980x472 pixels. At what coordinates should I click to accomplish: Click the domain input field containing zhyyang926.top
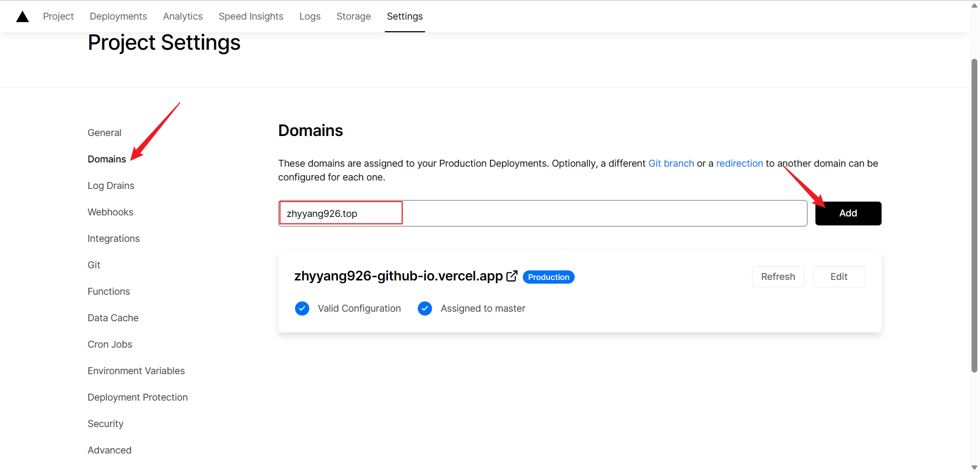(542, 213)
